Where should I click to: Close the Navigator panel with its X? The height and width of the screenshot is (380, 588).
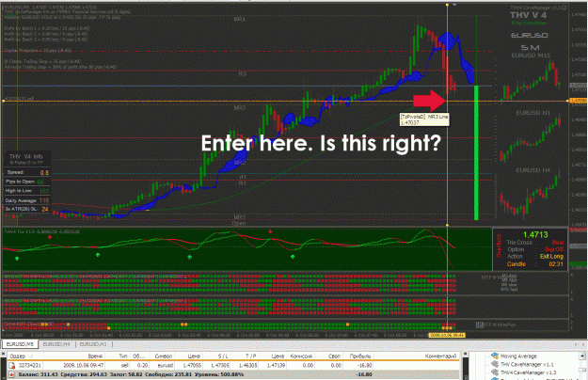465,355
